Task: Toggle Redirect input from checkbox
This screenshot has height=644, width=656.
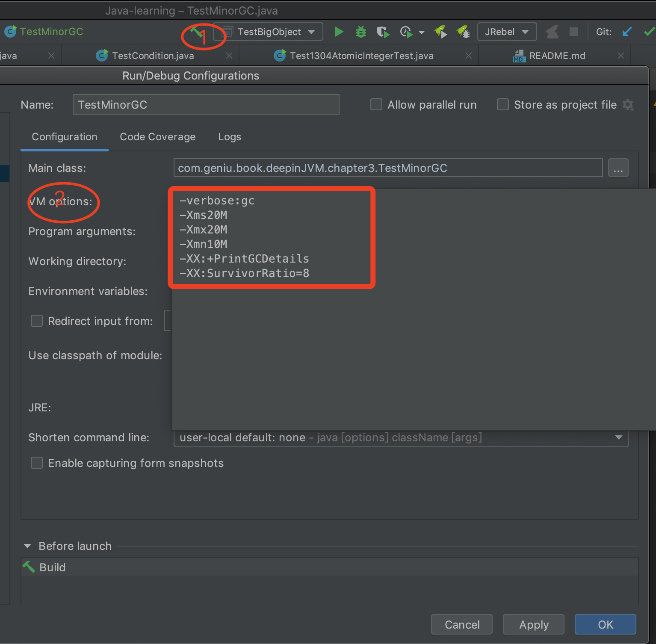Action: [37, 321]
